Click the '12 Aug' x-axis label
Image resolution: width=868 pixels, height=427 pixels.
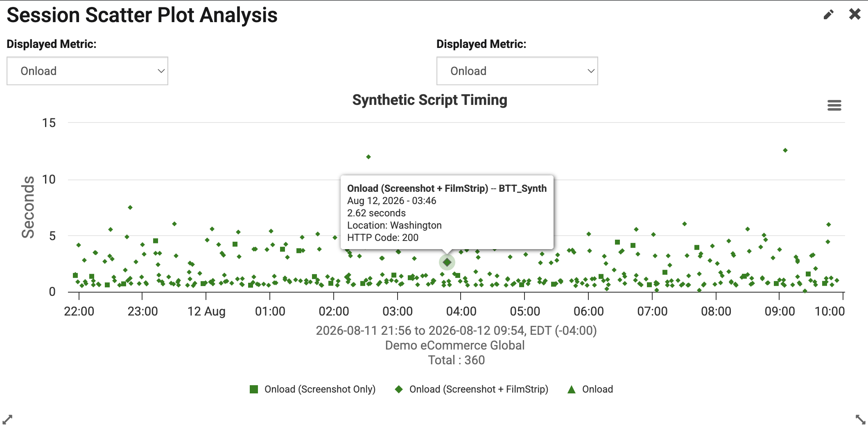206,311
